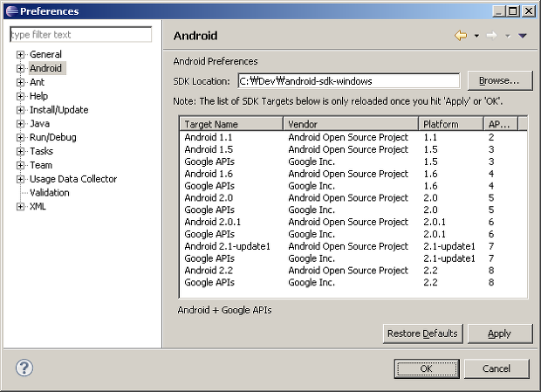Select the Android 2.0 target row
This screenshot has width=541, height=392.
(353, 197)
